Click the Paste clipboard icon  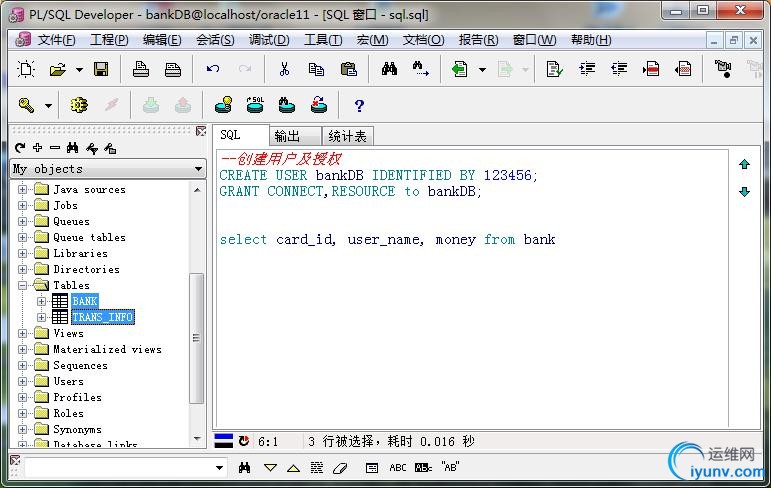tap(348, 69)
